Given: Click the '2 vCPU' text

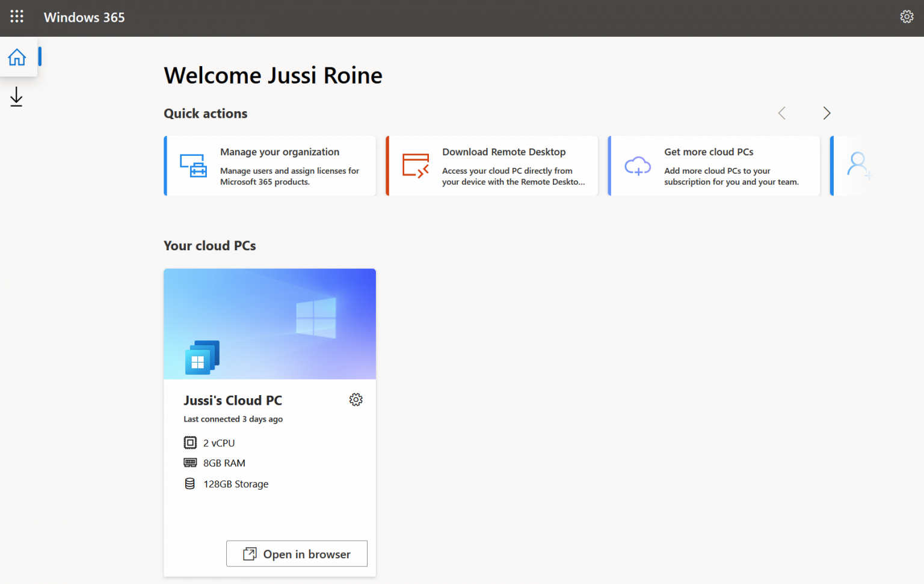Looking at the screenshot, I should coord(219,443).
